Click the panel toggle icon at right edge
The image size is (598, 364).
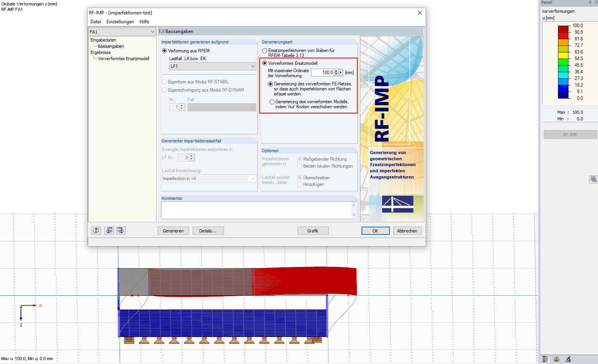pyautogui.click(x=594, y=179)
